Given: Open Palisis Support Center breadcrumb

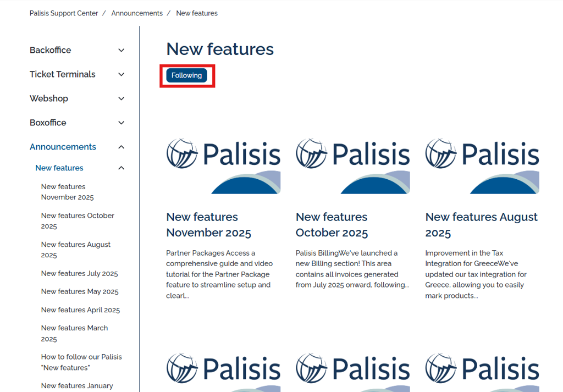Looking at the screenshot, I should 64,13.
